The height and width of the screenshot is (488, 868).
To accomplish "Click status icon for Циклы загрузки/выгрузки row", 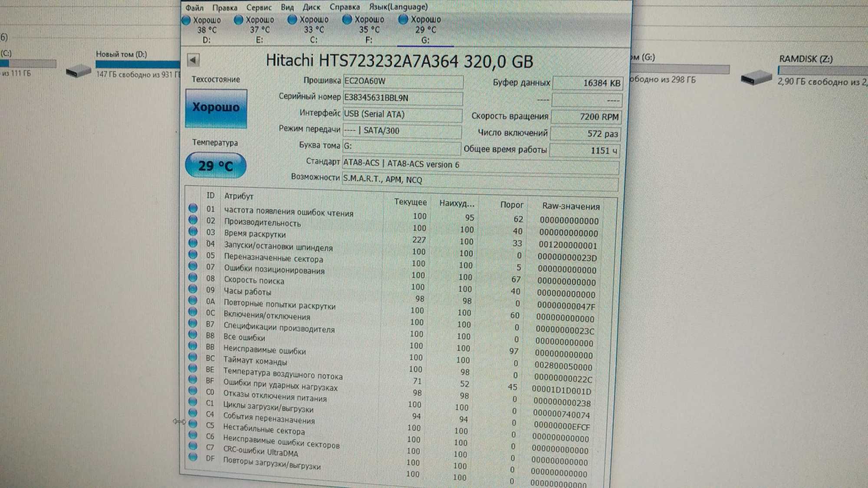I will (x=193, y=402).
